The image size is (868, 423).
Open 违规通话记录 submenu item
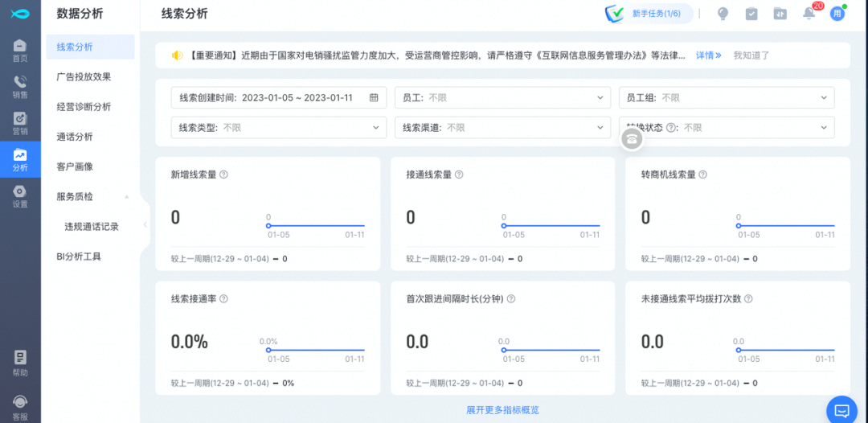90,227
